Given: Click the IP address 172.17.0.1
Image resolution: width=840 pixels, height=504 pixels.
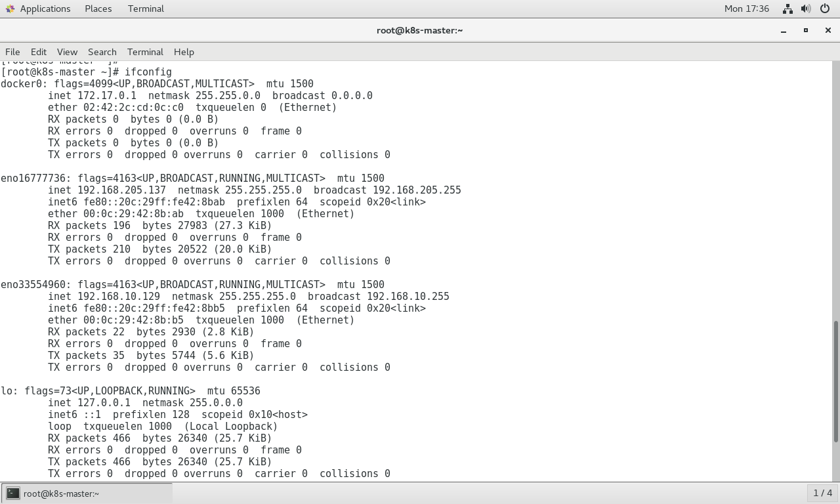Looking at the screenshot, I should [107, 96].
